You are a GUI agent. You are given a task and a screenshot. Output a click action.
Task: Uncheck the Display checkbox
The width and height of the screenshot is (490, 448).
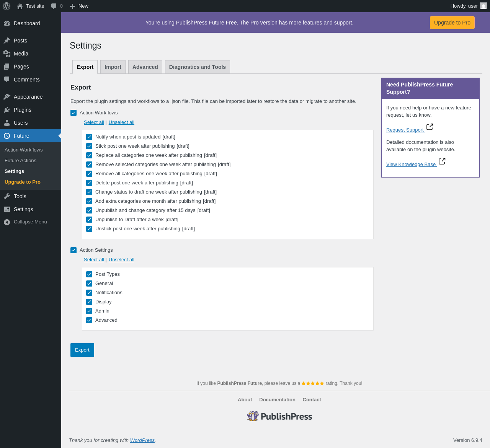(89, 302)
